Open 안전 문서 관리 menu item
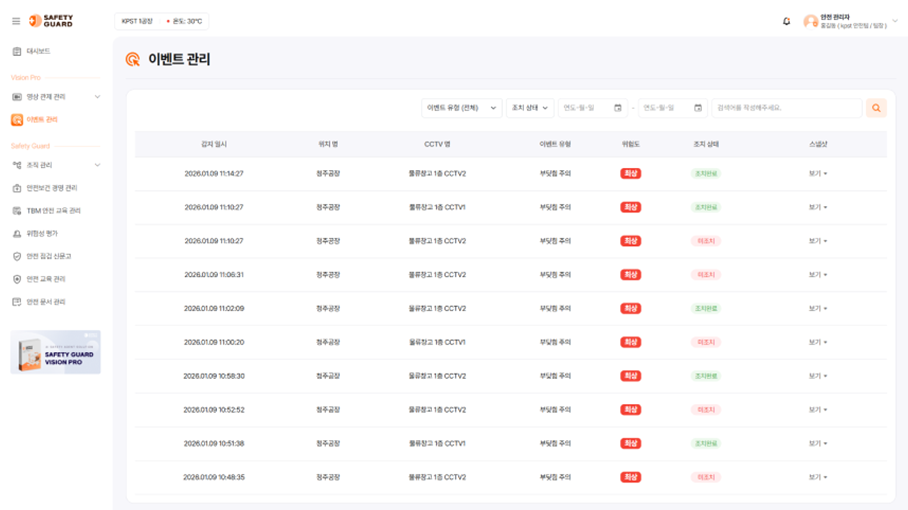The image size is (908, 510). [46, 301]
